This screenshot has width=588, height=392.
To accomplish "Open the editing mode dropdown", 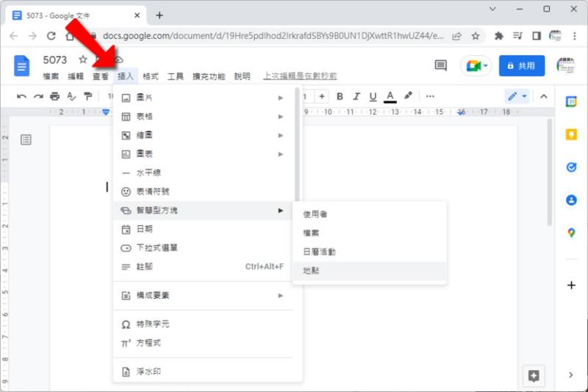I will tap(517, 97).
